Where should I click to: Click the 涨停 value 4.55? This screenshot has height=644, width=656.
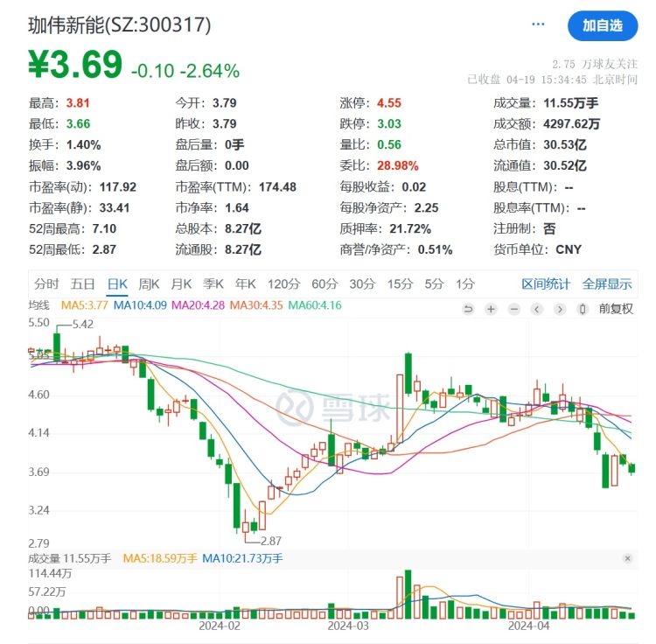(x=389, y=103)
